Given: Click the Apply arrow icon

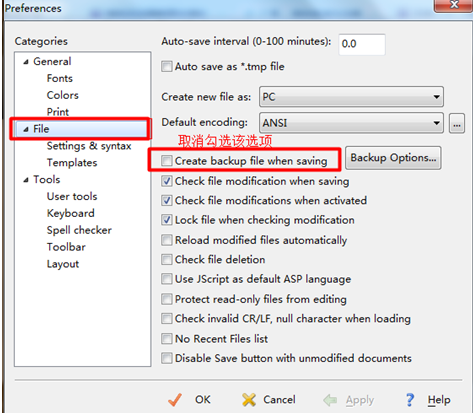Looking at the screenshot, I should [330, 400].
